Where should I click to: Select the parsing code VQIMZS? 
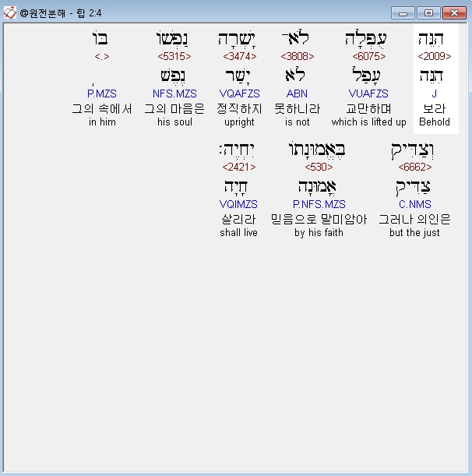tap(238, 204)
